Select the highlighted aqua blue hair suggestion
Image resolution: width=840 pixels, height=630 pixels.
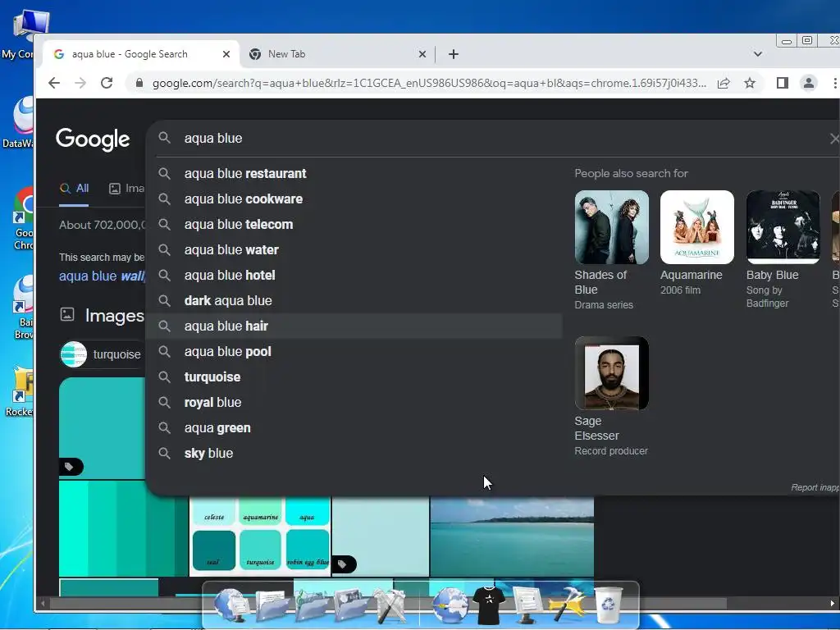click(354, 326)
